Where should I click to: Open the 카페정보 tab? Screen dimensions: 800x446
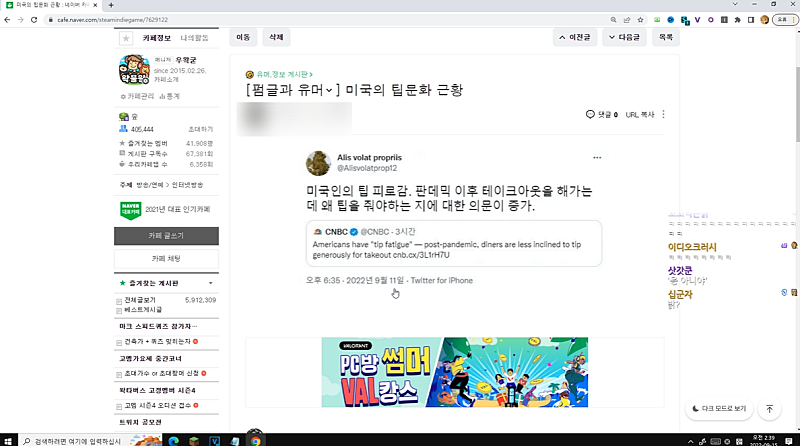click(157, 38)
